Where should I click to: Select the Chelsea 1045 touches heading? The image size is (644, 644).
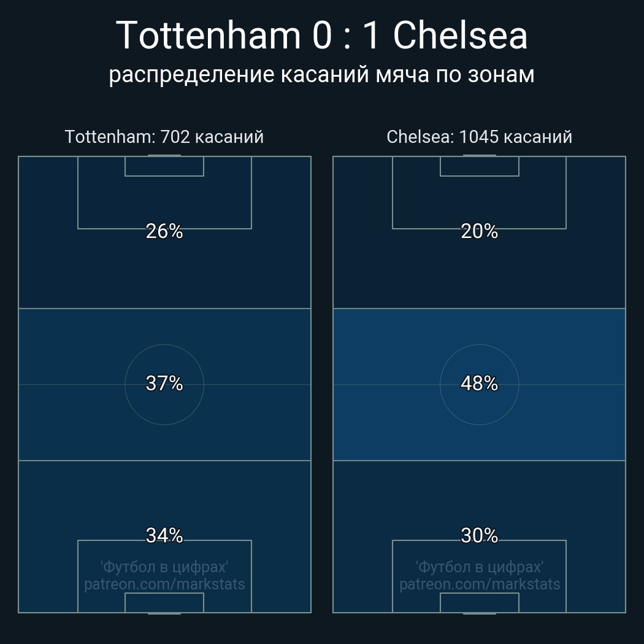479,137
